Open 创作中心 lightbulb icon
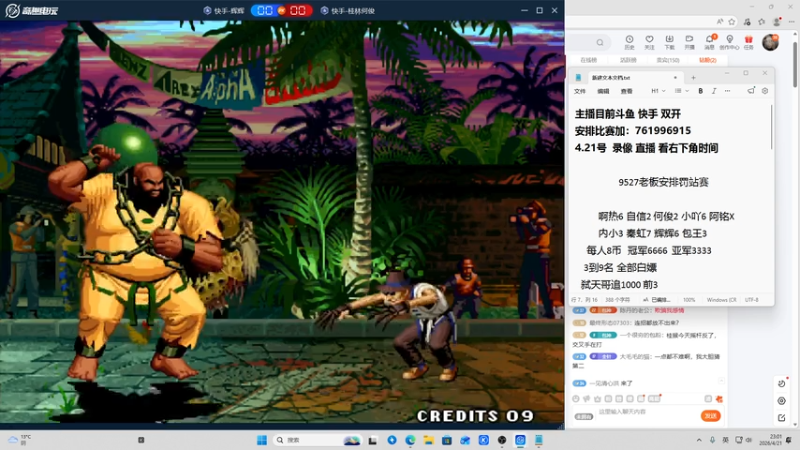800x450 pixels. pos(730,42)
